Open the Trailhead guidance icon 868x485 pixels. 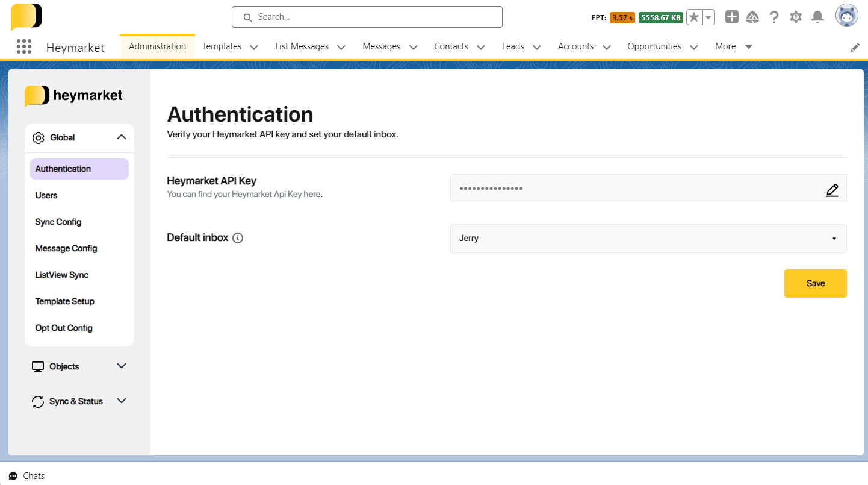752,17
